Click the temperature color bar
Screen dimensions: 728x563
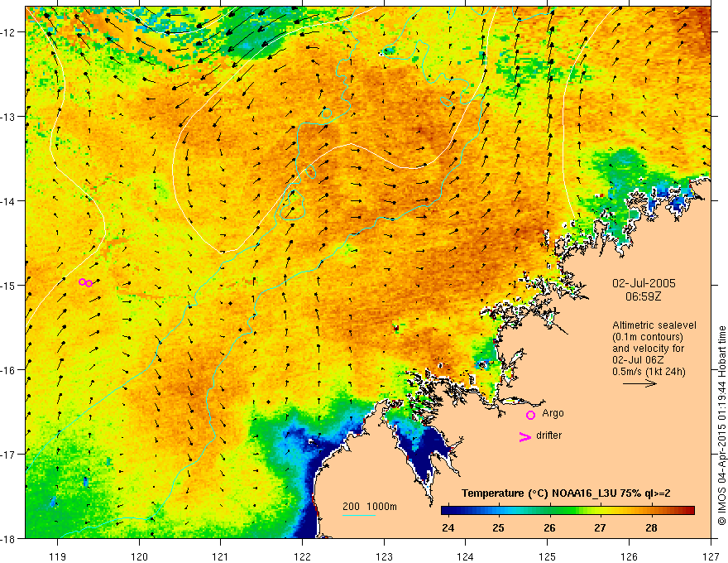tap(568, 511)
